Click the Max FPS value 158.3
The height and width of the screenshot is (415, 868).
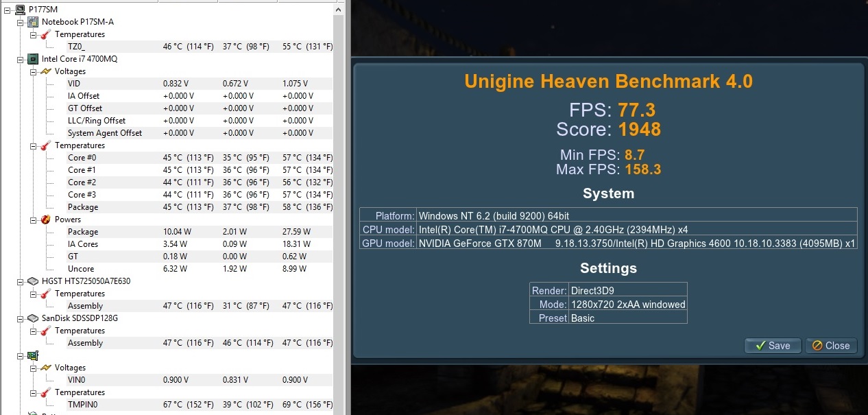coord(643,169)
